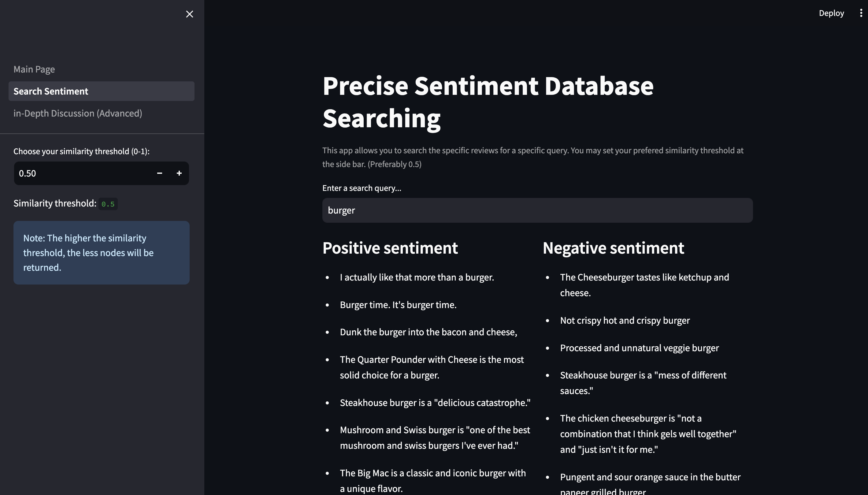Click the search query box containing "burger"
This screenshot has width=868, height=495.
[537, 210]
